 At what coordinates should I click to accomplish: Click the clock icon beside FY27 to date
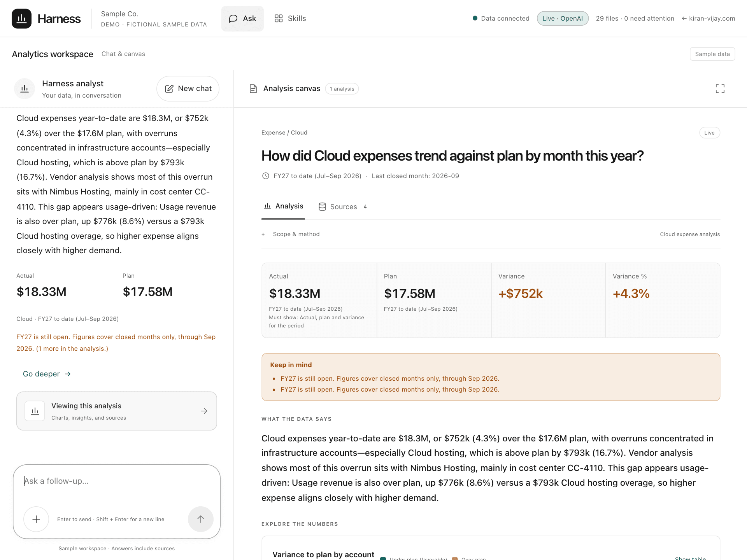[x=266, y=176]
